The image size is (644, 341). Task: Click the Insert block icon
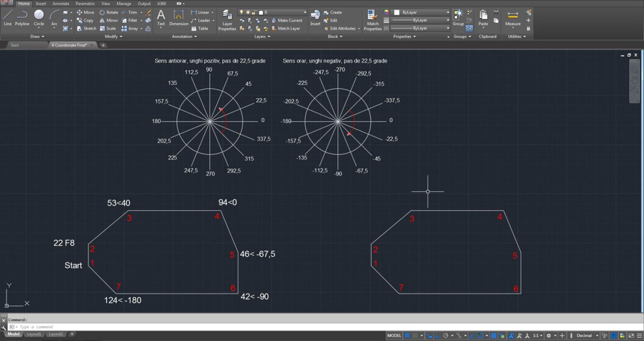pos(315,18)
